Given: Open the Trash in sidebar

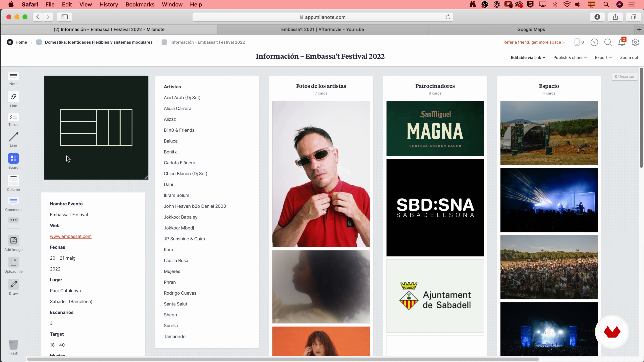Looking at the screenshot, I should 13,348.
